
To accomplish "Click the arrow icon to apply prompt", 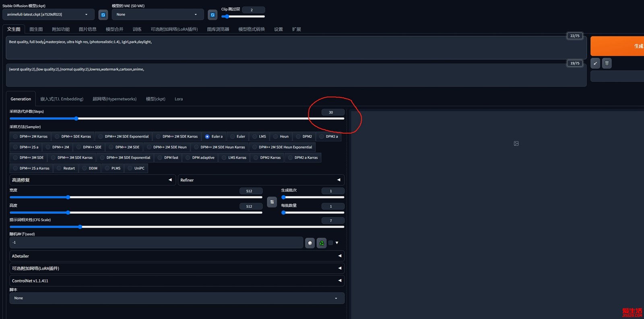I will point(595,63).
